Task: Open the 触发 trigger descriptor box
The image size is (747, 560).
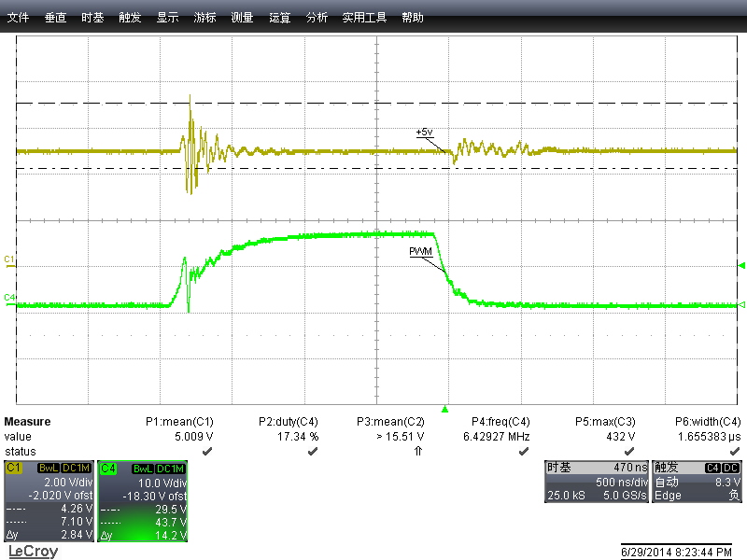Action: pyautogui.click(x=697, y=482)
